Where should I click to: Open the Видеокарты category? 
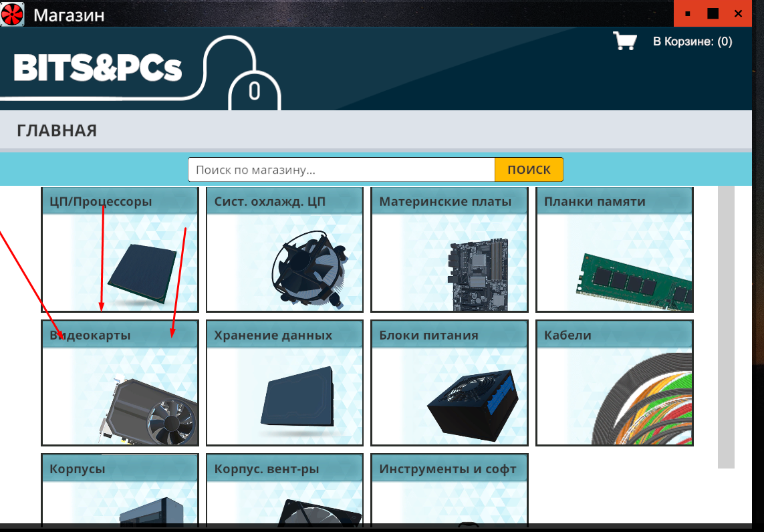pos(120,383)
